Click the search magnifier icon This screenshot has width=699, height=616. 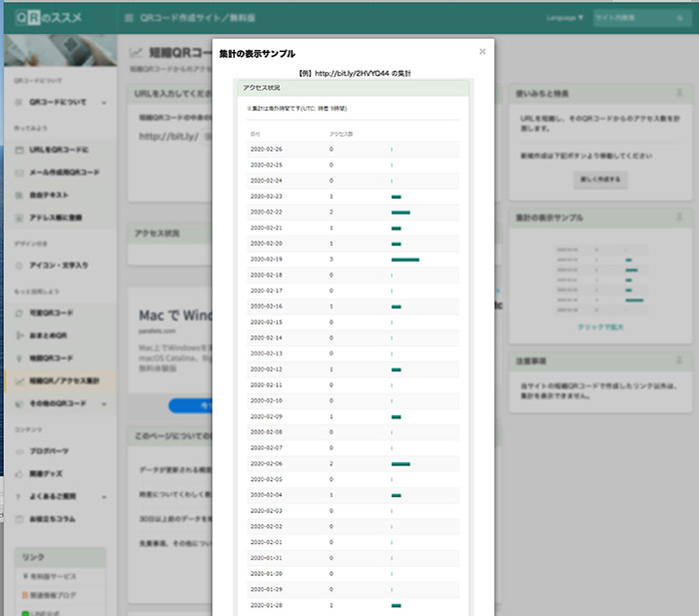(x=680, y=18)
